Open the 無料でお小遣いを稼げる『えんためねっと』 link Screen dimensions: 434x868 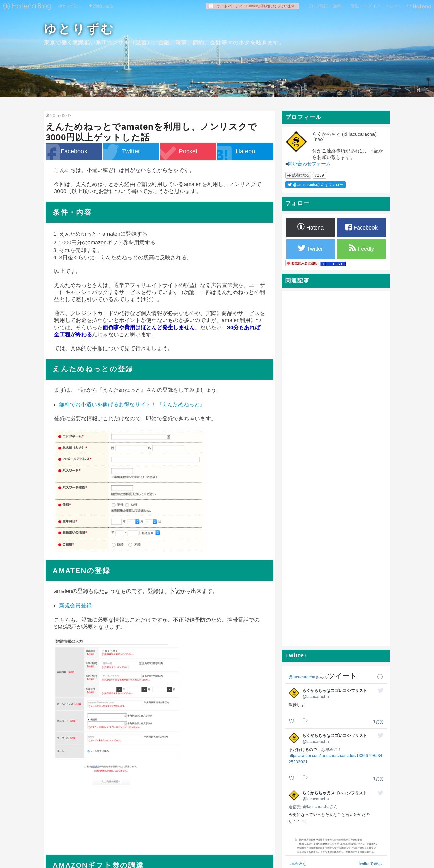tap(131, 405)
